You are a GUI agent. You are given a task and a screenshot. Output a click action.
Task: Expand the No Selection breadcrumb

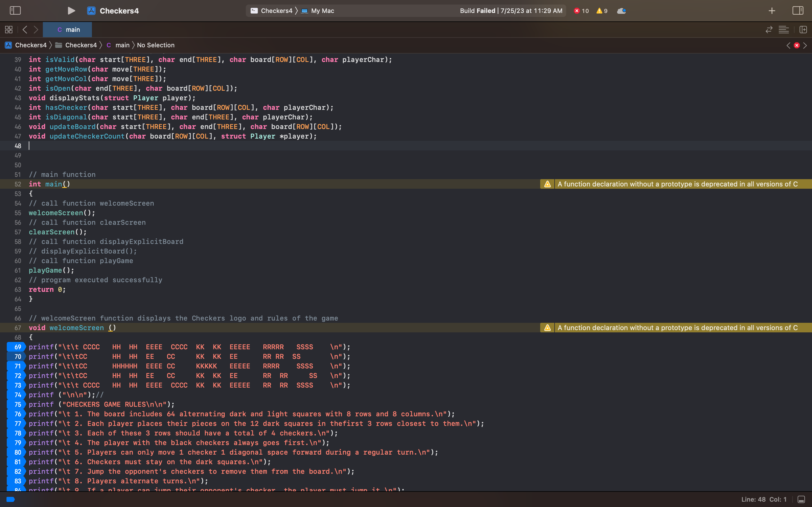pos(155,45)
